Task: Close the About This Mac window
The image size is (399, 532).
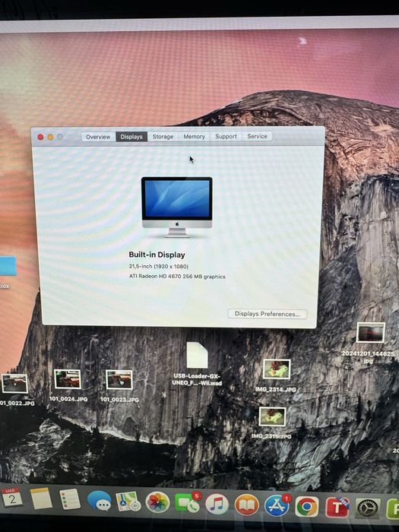Action: (40, 137)
